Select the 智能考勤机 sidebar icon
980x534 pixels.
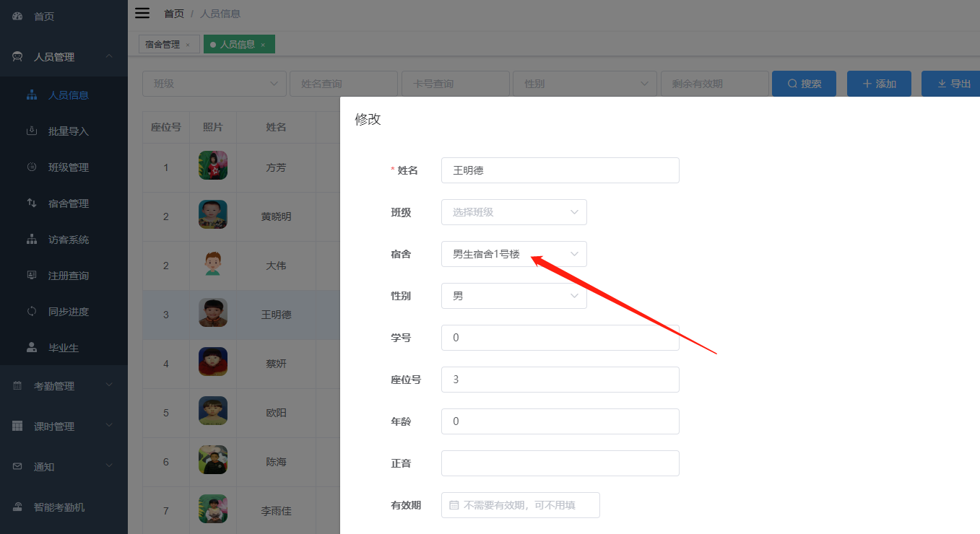pyautogui.click(x=16, y=507)
